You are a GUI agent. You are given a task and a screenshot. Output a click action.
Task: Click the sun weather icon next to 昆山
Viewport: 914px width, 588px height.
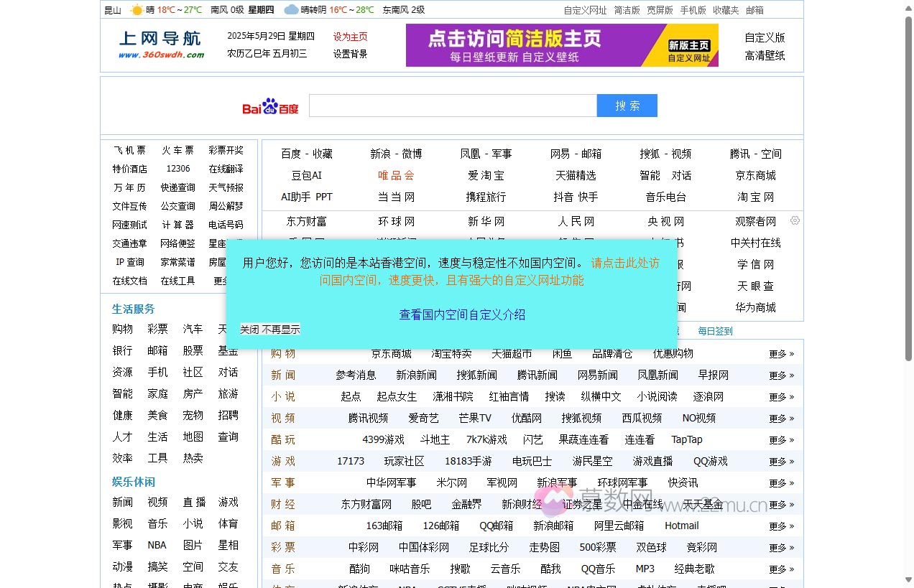(136, 9)
